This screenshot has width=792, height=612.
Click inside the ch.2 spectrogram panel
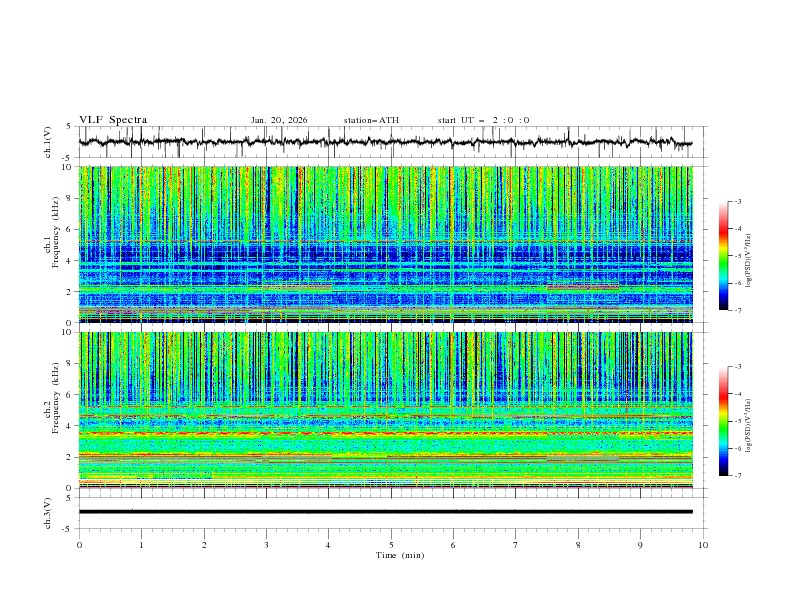click(390, 410)
